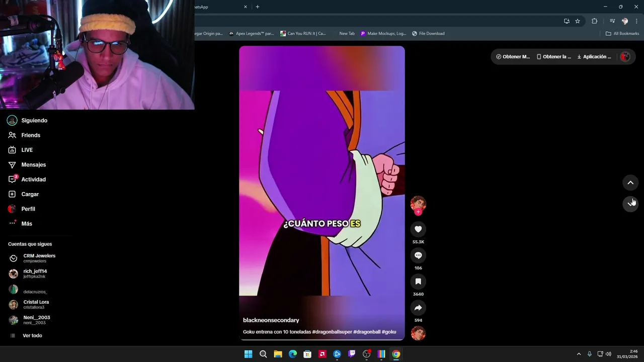Open Windows taskbar search
The width and height of the screenshot is (644, 362).
point(263,354)
